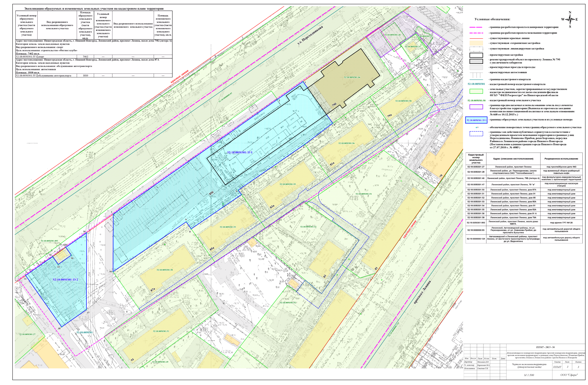588x385 pixels.
Task: Select the plain grey projected driveways legend swatch
Action: (476, 67)
